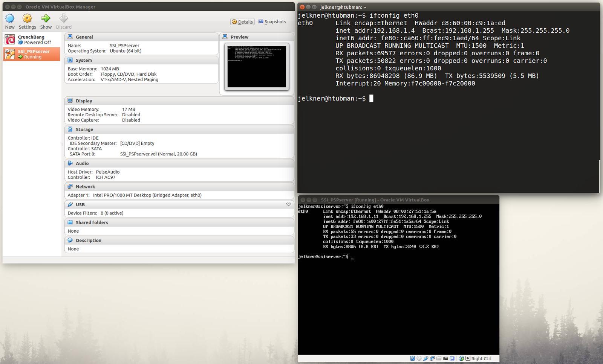Click the Acceleration VT-x/AMD-V value
Viewport: 603px width, 364px height.
[129, 79]
